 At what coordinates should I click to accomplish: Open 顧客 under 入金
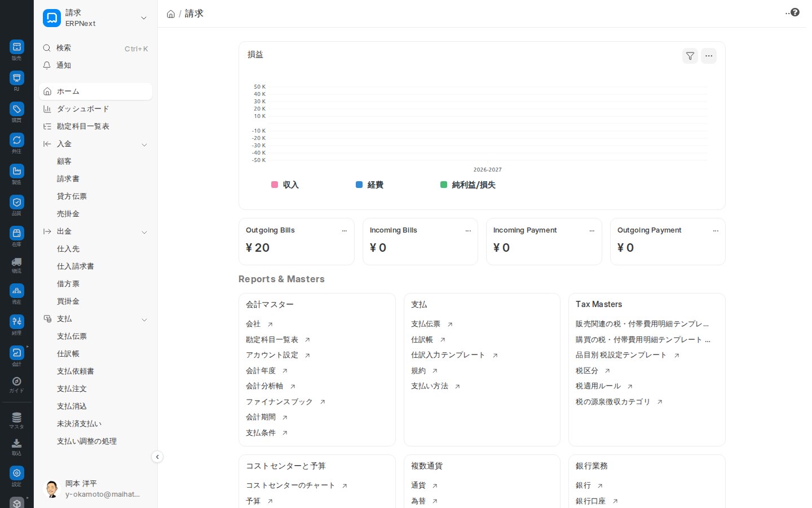point(95,161)
